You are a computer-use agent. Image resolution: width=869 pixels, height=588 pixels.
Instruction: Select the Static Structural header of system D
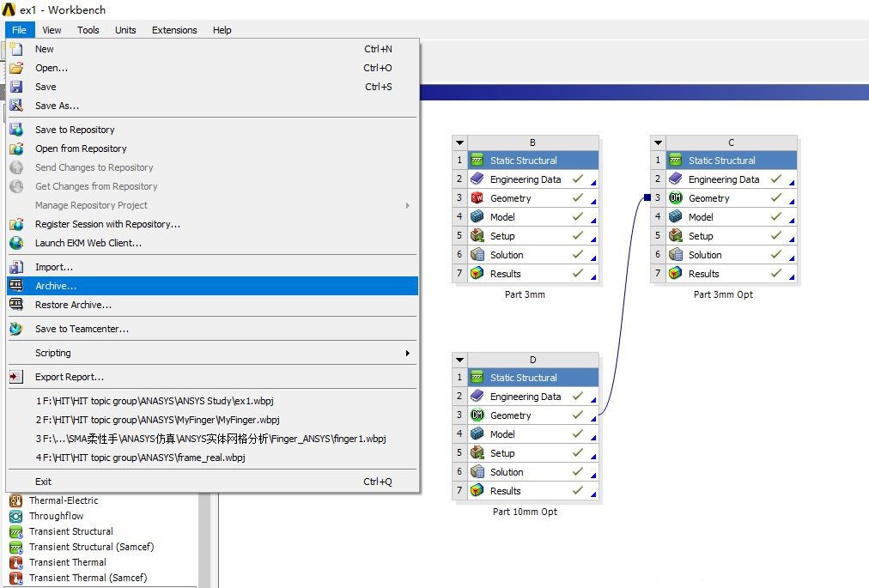[533, 378]
